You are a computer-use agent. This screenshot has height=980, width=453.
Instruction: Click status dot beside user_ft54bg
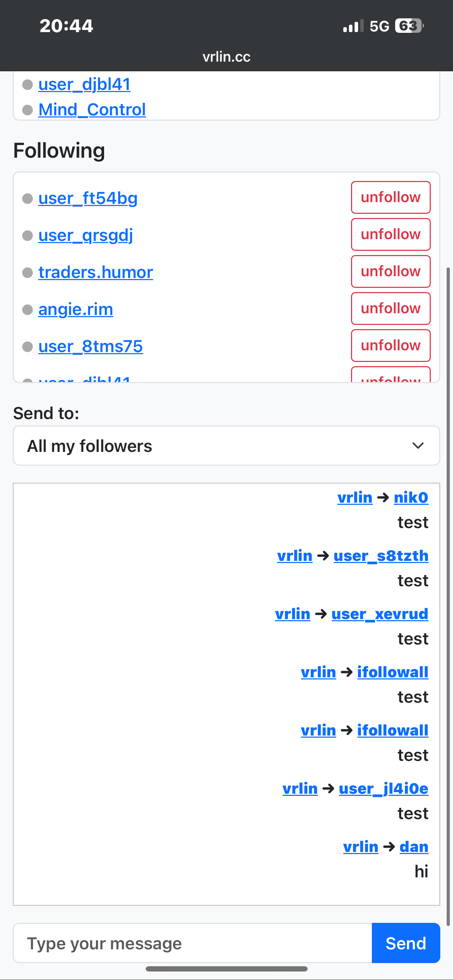28,199
